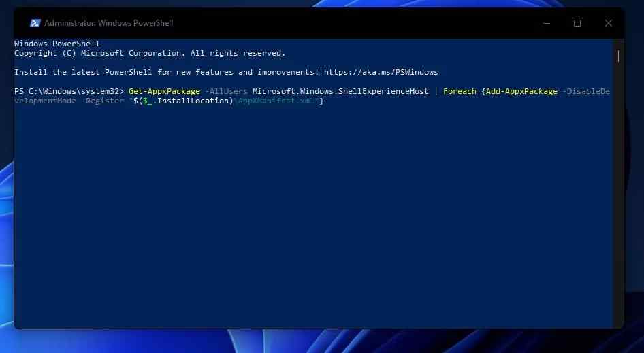This screenshot has width=644, height=353.
Task: Click the 'Foreach' keyword in the command
Action: 460,91
